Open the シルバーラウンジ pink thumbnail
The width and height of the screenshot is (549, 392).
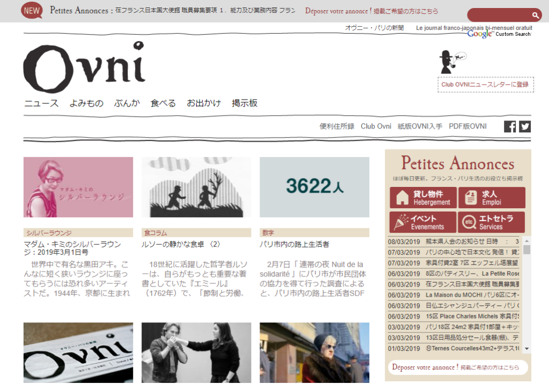tap(78, 187)
